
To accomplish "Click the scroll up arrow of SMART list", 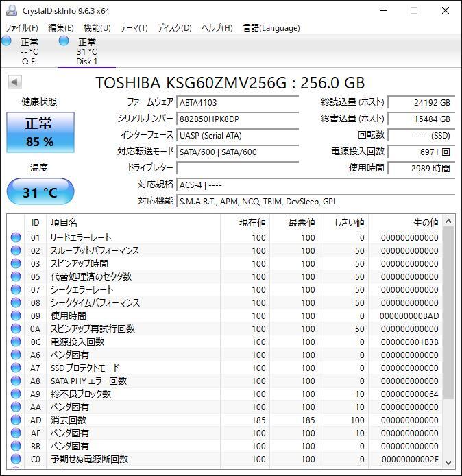I will point(449,222).
